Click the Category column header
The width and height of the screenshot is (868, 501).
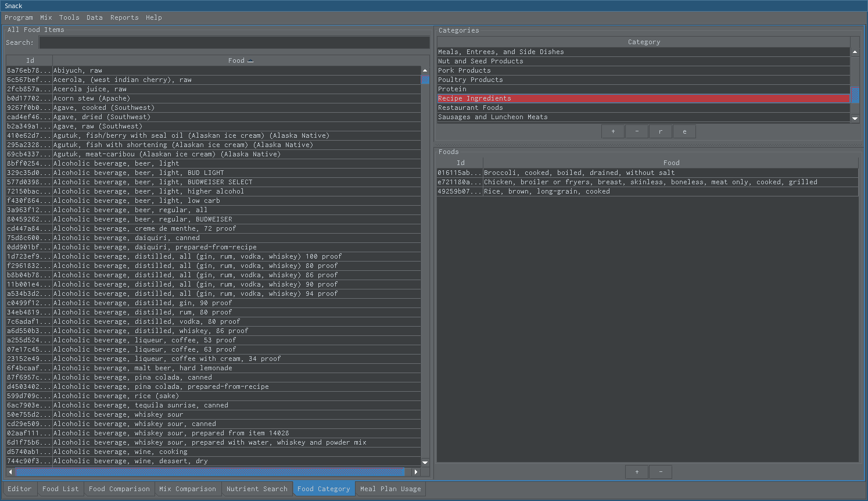pyautogui.click(x=644, y=42)
